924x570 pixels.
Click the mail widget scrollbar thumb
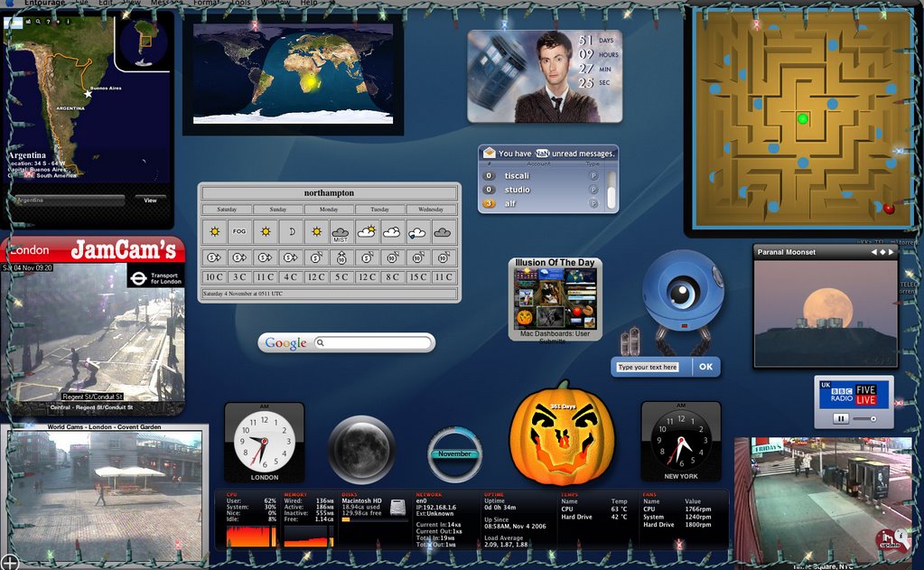(x=611, y=197)
